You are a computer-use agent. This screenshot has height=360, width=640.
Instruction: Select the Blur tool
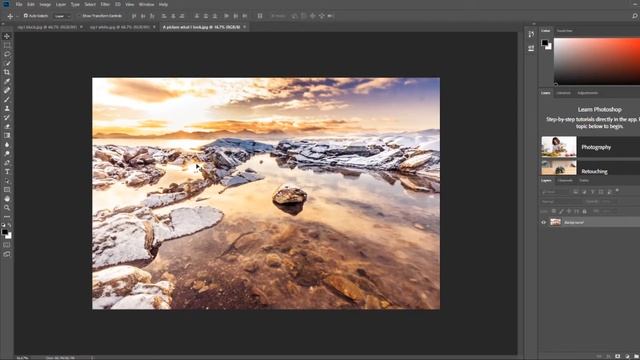point(7,144)
